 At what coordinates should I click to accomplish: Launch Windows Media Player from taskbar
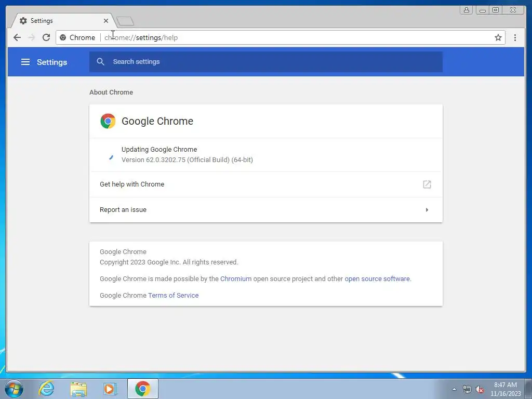pyautogui.click(x=110, y=389)
